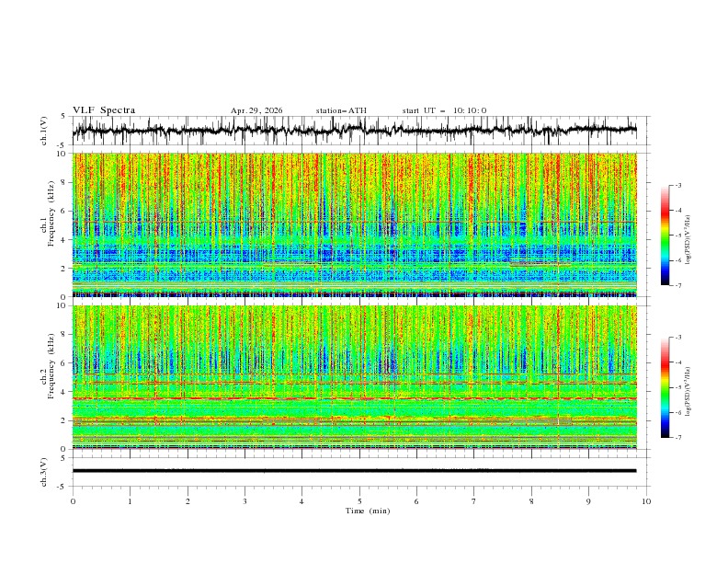The image size is (728, 563).
Task: Click the ch.1 upper color scale bar
Action: coord(665,236)
